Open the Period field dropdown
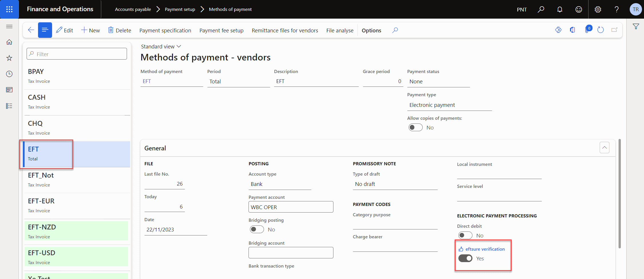 pyautogui.click(x=238, y=82)
